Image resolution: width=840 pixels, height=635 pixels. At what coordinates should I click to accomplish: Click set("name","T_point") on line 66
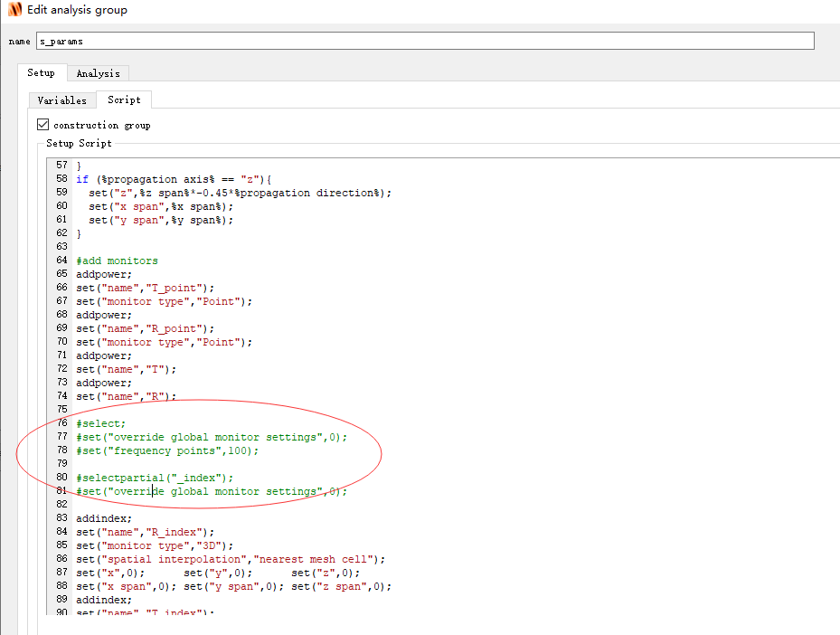click(146, 288)
